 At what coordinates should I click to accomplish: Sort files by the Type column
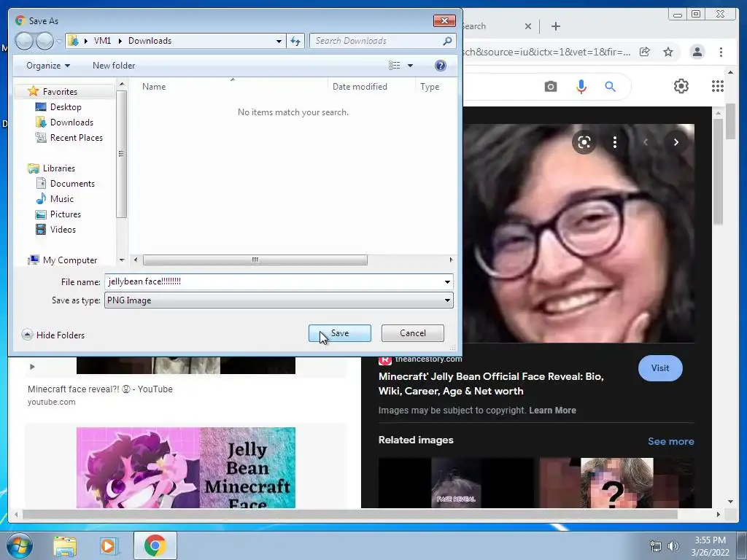coord(430,87)
